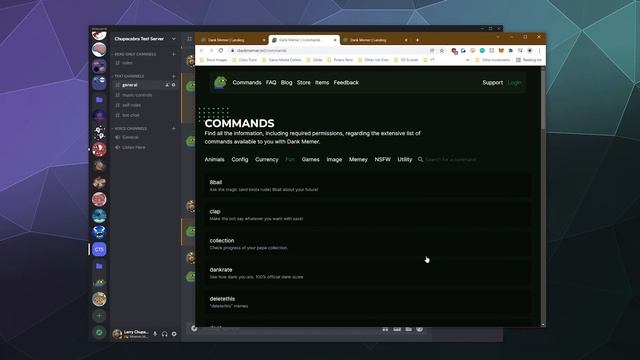Viewport: 640px width, 360px height.
Task: Switch to third Dank Memer Landing tab
Action: tap(375, 40)
